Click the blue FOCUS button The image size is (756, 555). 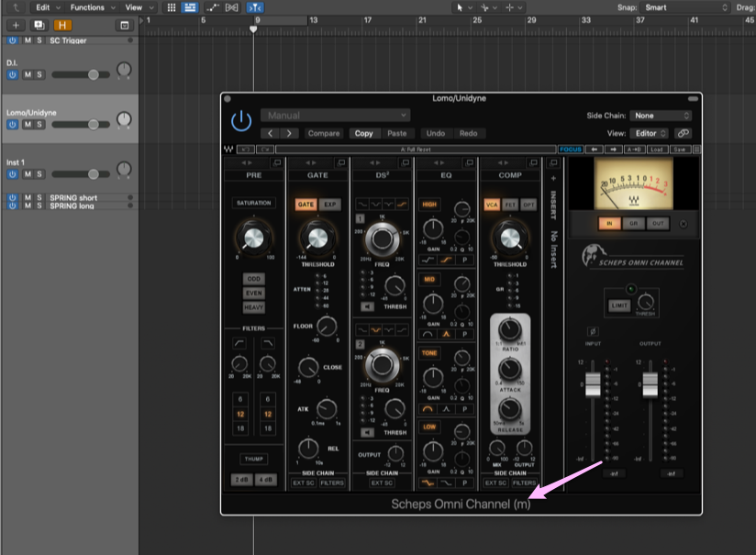[x=571, y=150]
